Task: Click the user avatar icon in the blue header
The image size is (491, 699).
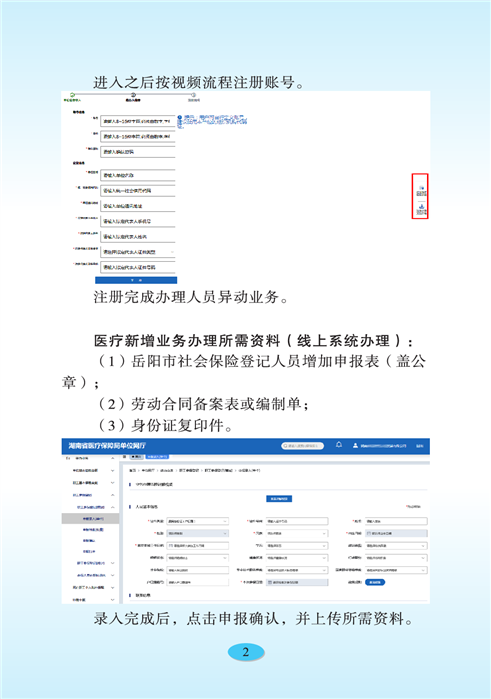Action: point(355,445)
